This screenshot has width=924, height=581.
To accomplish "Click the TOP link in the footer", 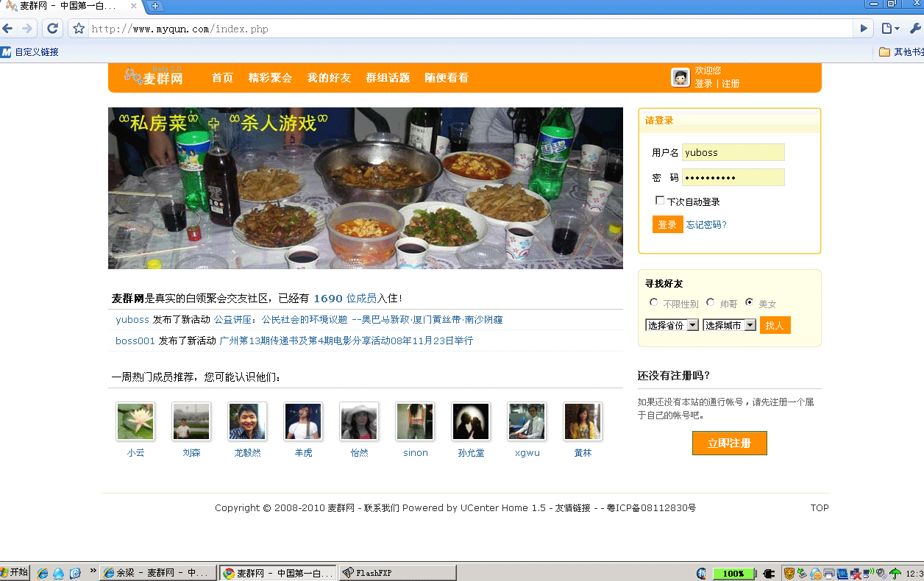I will 820,508.
